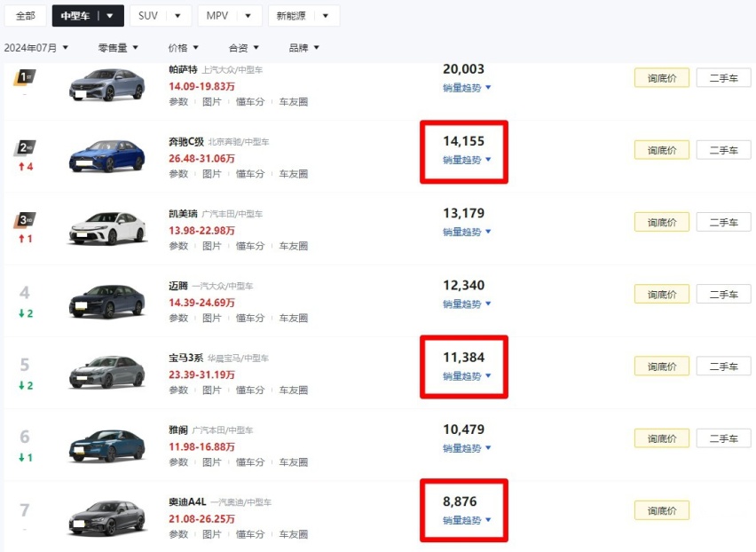This screenshot has height=552, width=756.
Task: Open 销量趋势 for 宝马3系
Action: 467,376
